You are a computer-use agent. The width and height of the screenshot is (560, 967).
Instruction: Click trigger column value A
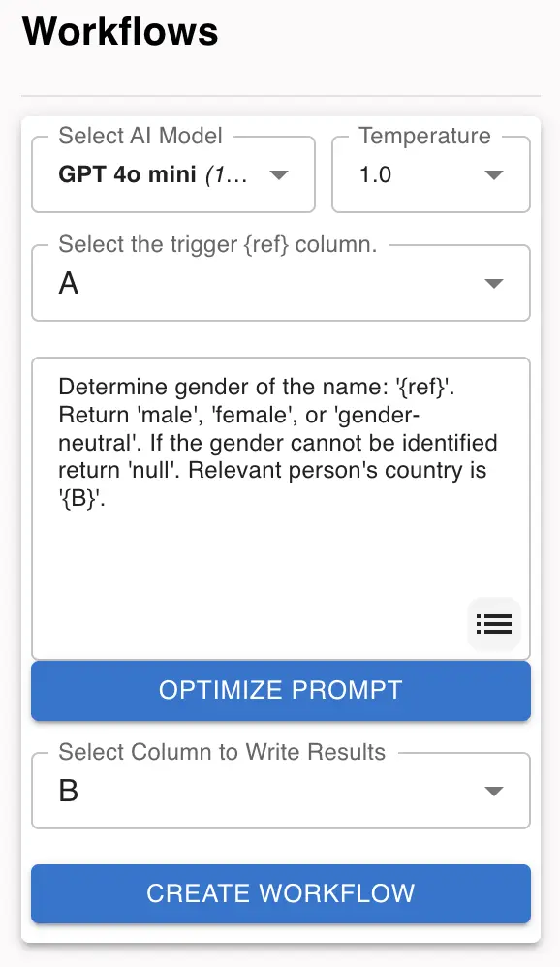coord(69,284)
